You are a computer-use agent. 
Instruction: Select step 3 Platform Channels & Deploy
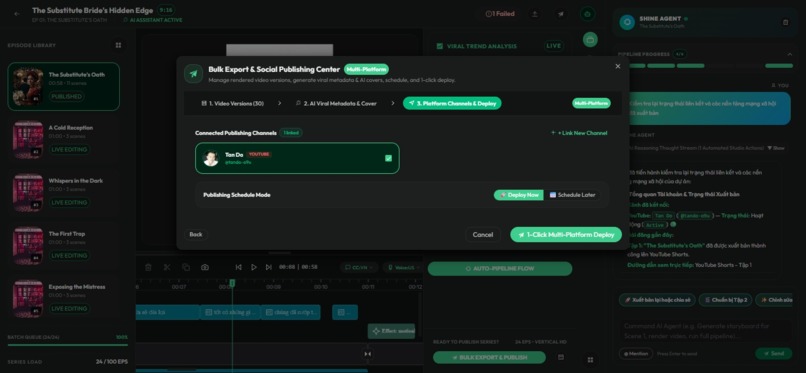coord(452,103)
